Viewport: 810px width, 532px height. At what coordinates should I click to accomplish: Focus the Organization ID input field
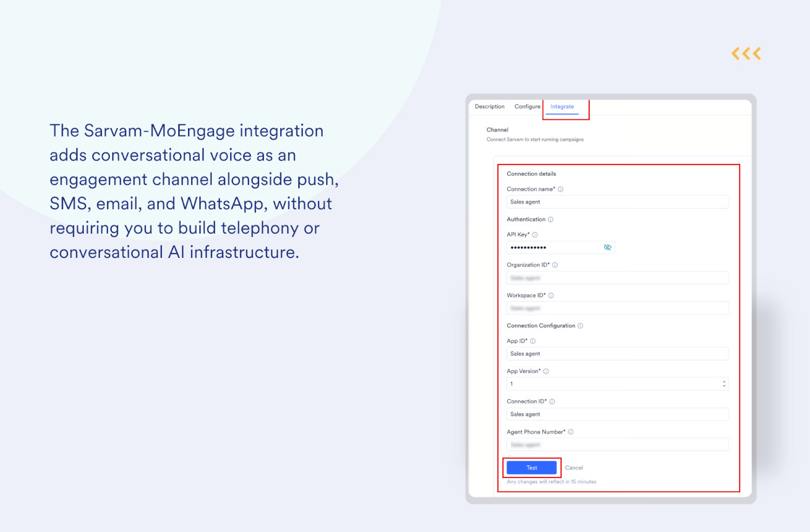(617, 278)
